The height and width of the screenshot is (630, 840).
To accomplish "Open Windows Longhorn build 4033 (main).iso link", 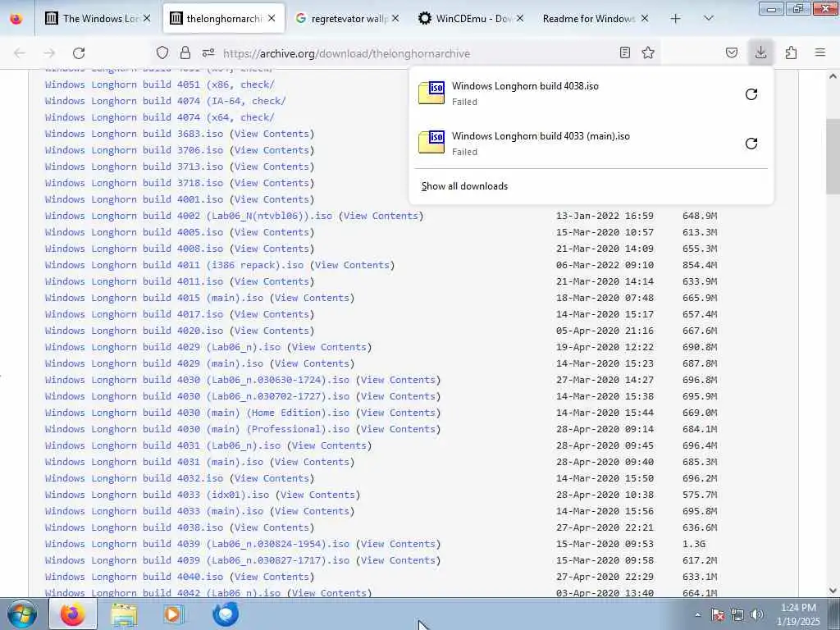I will [x=154, y=511].
